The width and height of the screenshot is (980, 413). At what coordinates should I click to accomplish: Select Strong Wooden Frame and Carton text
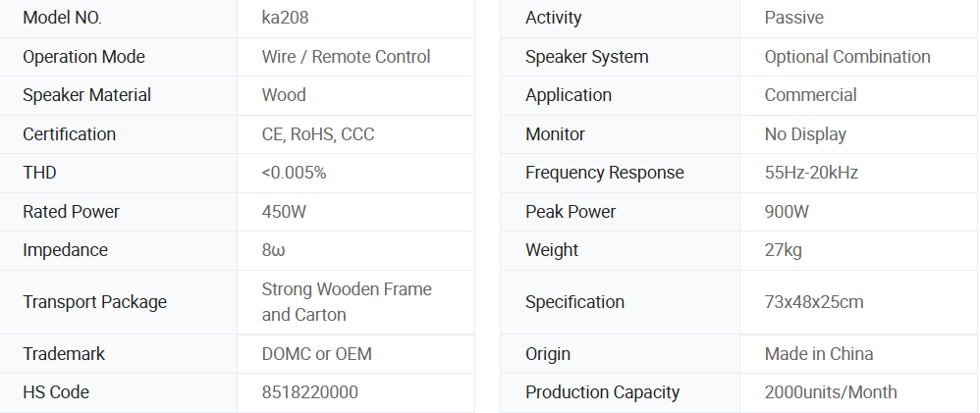[x=346, y=302]
